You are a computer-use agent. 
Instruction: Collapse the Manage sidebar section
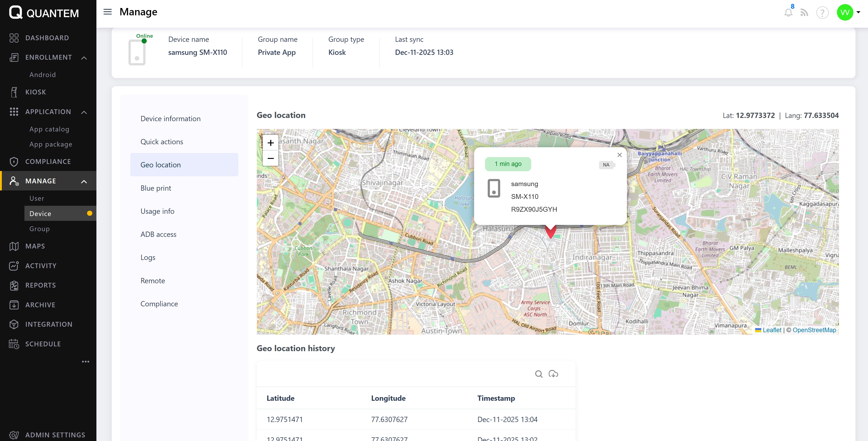[x=84, y=181]
